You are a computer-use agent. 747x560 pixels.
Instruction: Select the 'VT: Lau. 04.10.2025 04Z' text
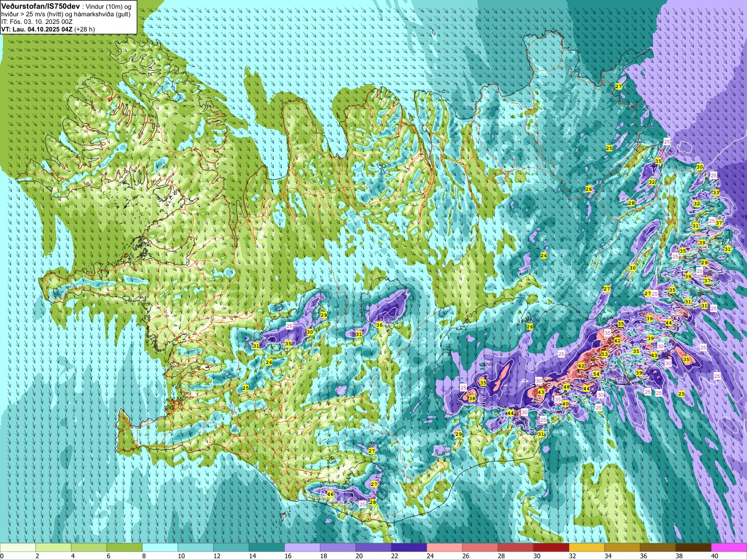[x=37, y=29]
